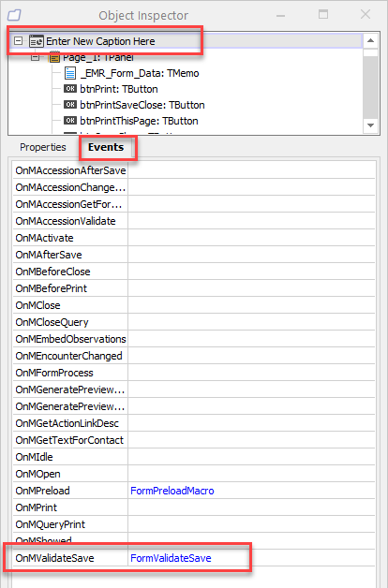This screenshot has width=388, height=588.
Task: Select the form icon beside Enter New Caption Here
Action: pyautogui.click(x=37, y=41)
